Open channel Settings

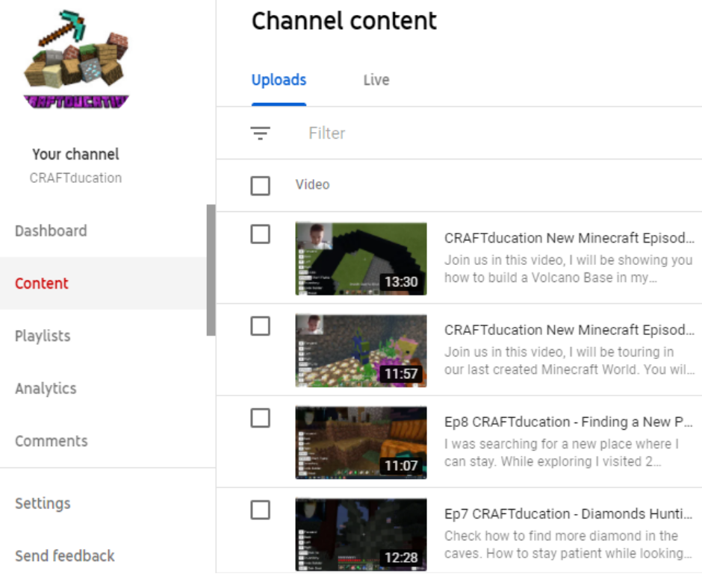pos(43,503)
